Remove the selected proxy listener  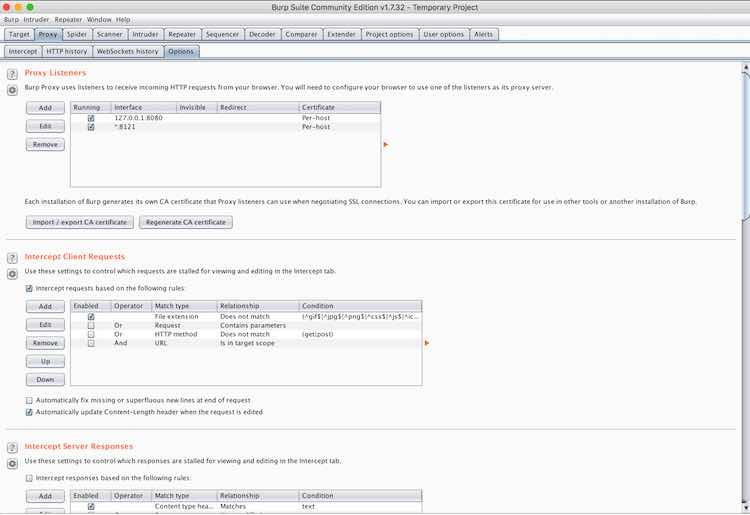(45, 144)
